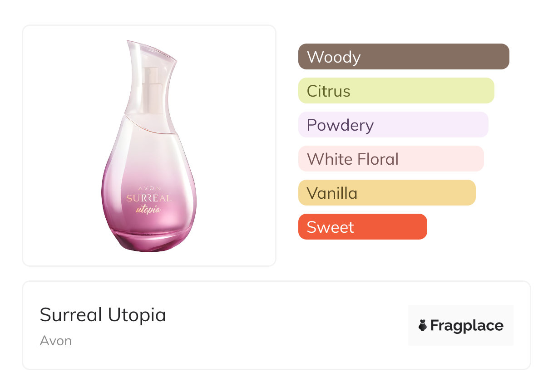Click the White Floral label text
Screen dimensions: 553x392
point(353,159)
